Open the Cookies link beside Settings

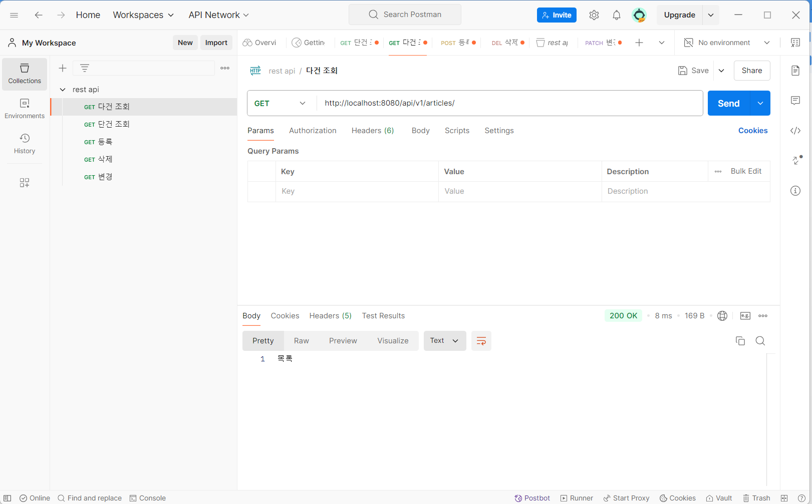pyautogui.click(x=753, y=131)
